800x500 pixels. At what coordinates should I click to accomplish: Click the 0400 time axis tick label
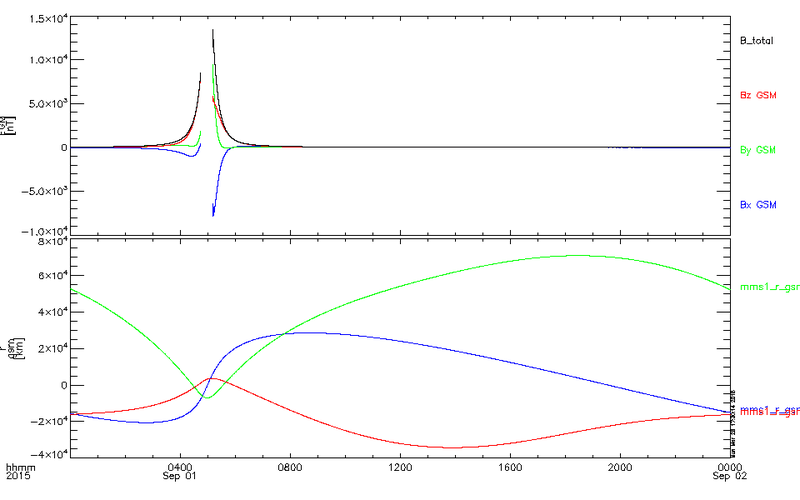coord(180,466)
